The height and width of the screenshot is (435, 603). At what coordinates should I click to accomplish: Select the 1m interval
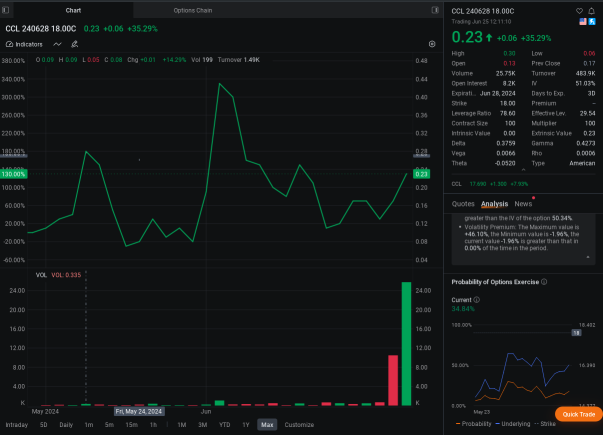[x=89, y=425]
